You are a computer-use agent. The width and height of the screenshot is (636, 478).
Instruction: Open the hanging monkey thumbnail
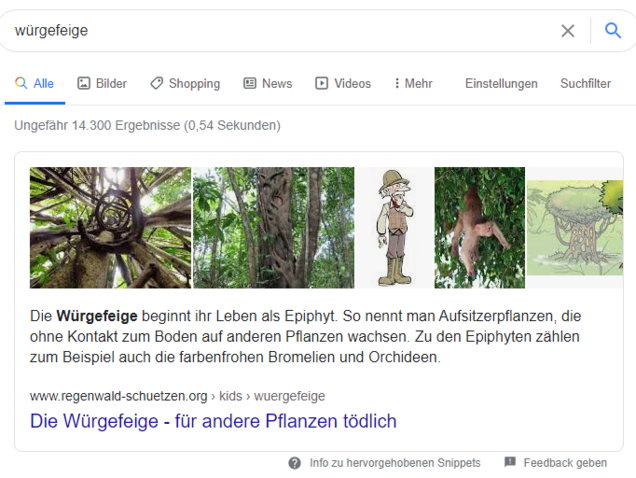[x=479, y=228]
